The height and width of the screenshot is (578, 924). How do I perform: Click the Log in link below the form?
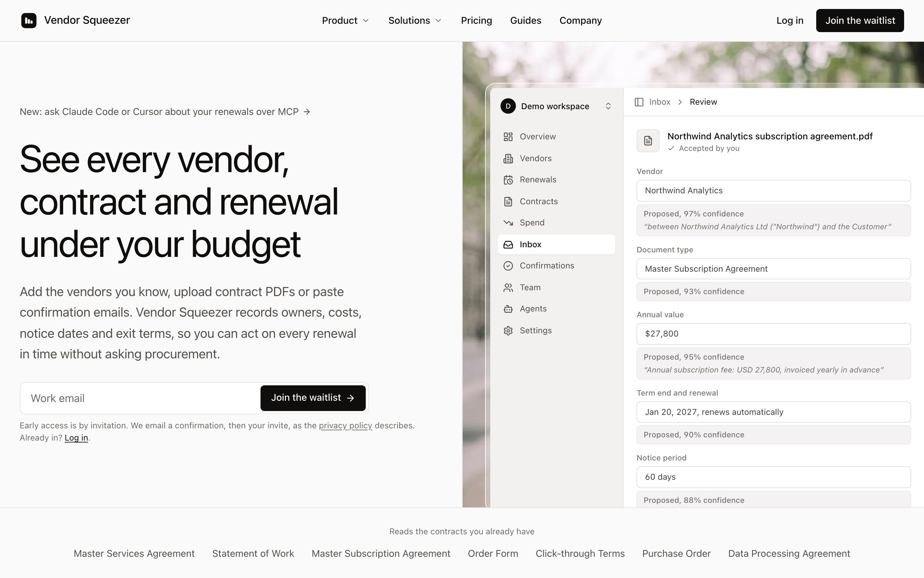(76, 438)
